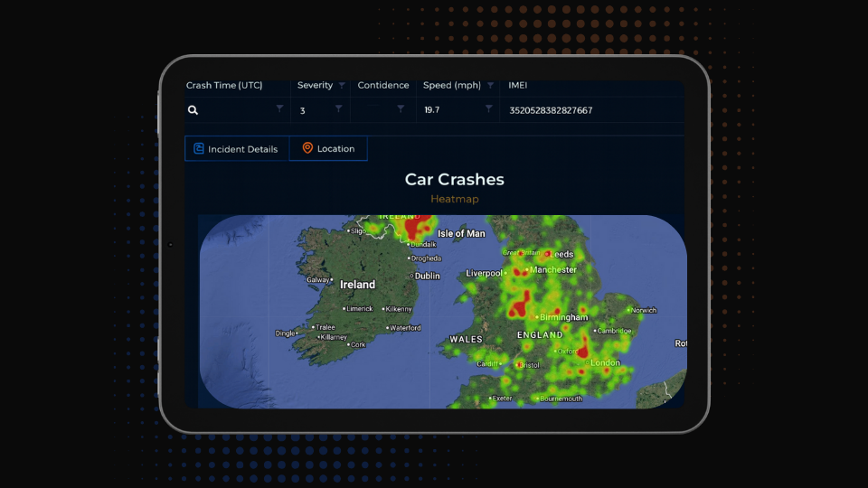Viewport: 868px width, 488px height.
Task: Focus the Severity filter field showing 3
Action: click(x=312, y=110)
